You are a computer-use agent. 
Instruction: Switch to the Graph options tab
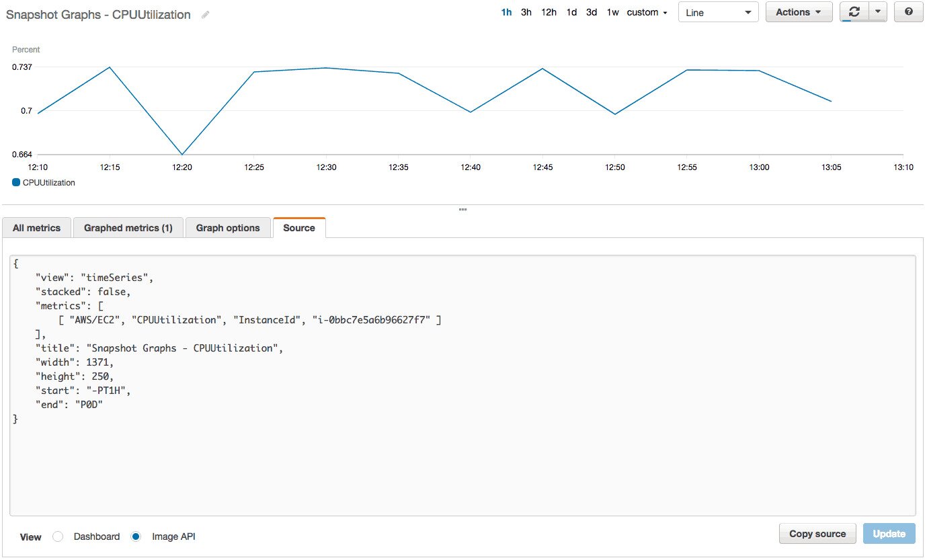click(228, 228)
